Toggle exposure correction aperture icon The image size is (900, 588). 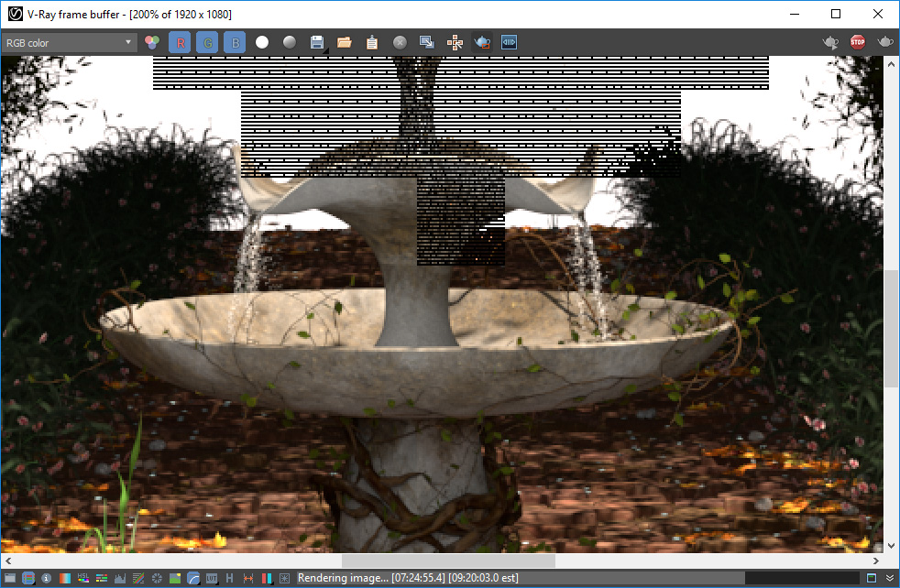click(157, 578)
